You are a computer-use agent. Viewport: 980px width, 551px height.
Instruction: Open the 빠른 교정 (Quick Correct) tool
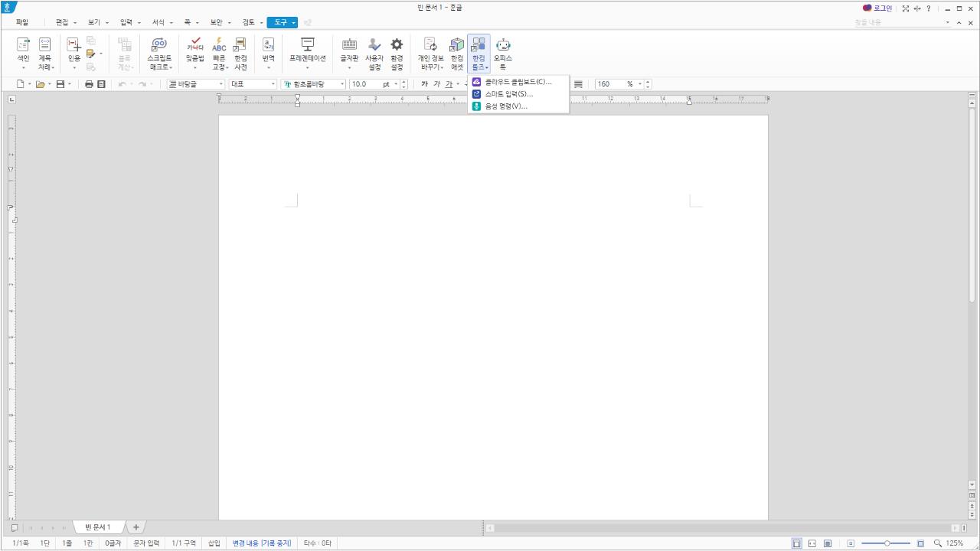pos(219,54)
